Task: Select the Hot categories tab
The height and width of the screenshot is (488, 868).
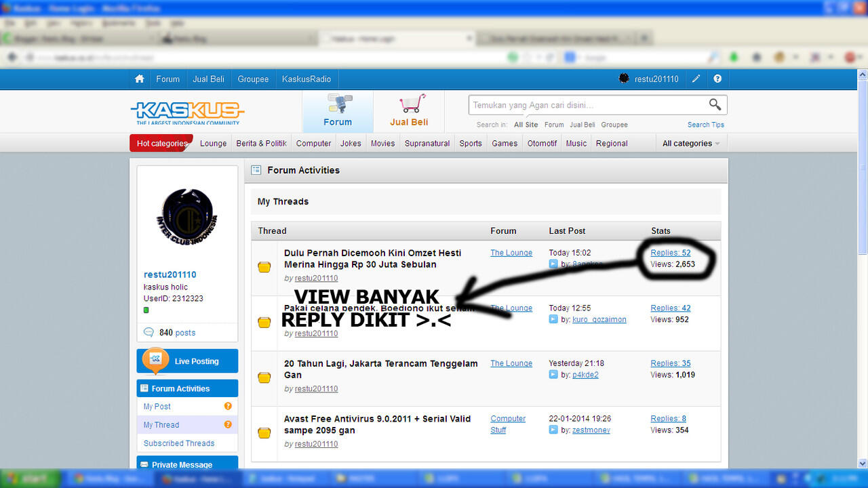Action: pos(161,143)
